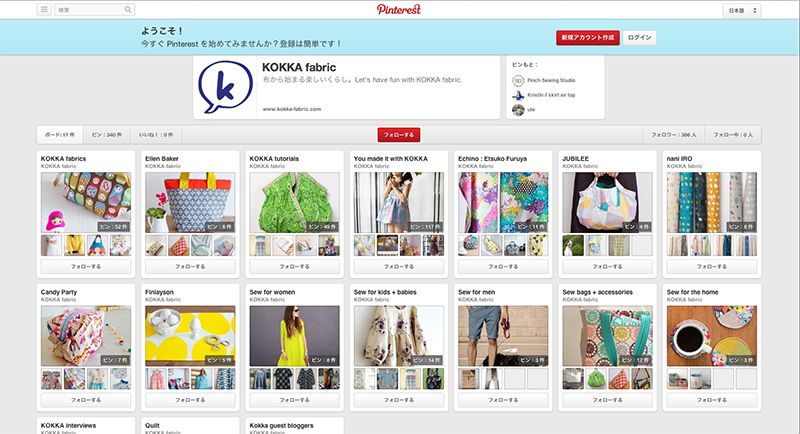Open Echino : Etsuko Furuya board cover
800x434 pixels.
(x=503, y=202)
